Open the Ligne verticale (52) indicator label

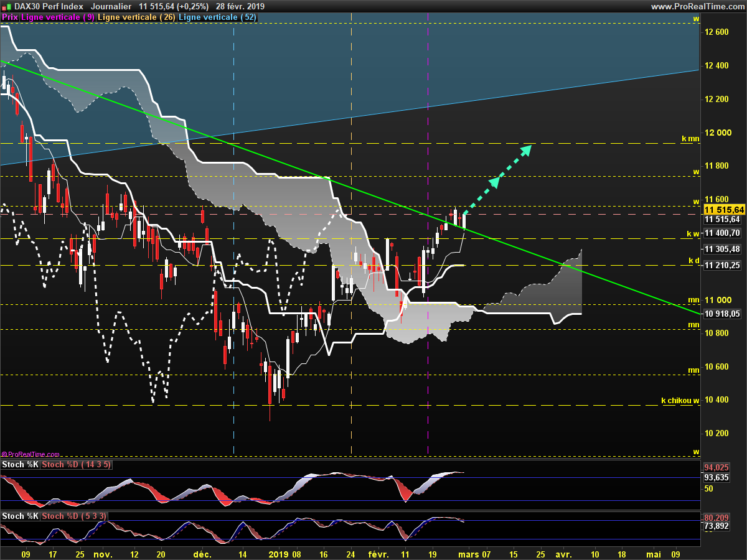click(x=218, y=17)
